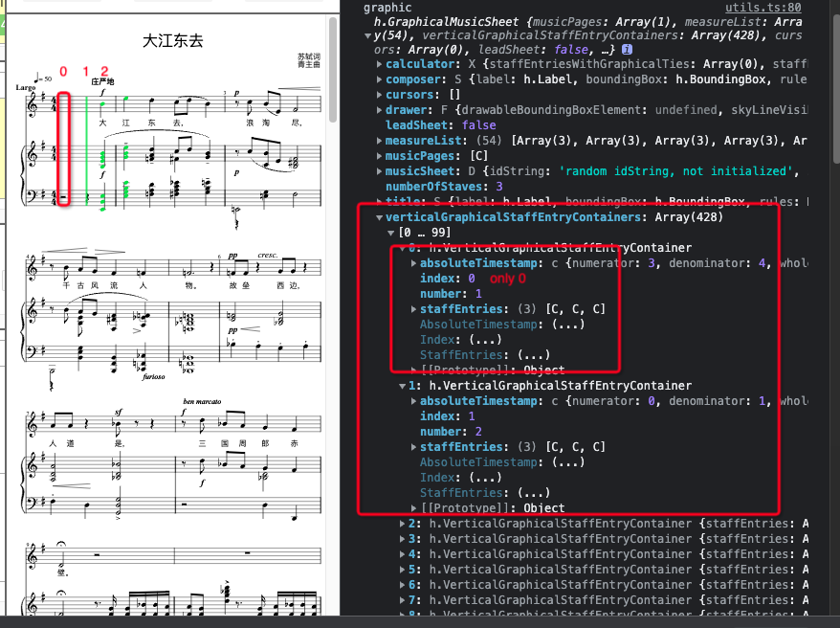This screenshot has height=628, width=840.
Task: Expand the drawer property
Action: pyautogui.click(x=379, y=110)
